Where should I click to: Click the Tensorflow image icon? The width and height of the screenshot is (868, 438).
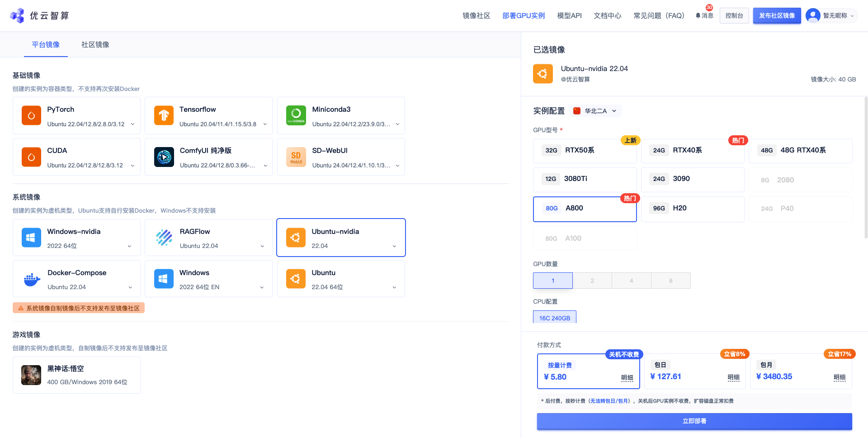point(164,115)
